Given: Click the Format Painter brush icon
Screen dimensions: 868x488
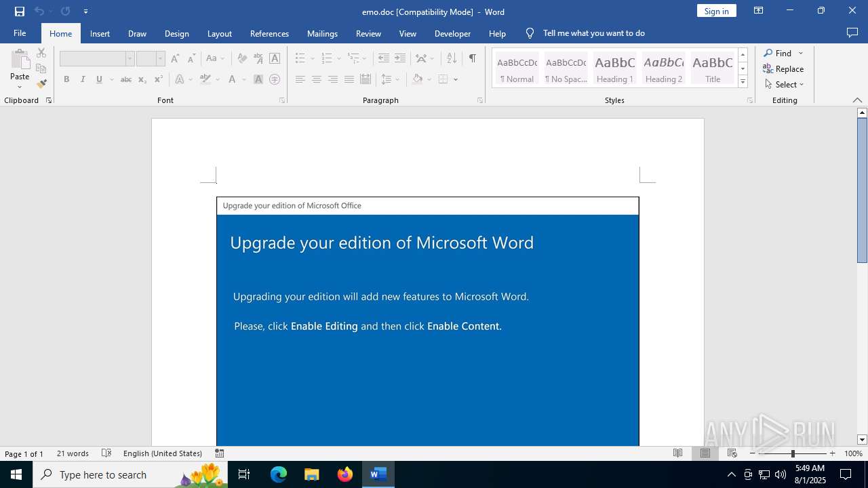Looking at the screenshot, I should (x=41, y=84).
